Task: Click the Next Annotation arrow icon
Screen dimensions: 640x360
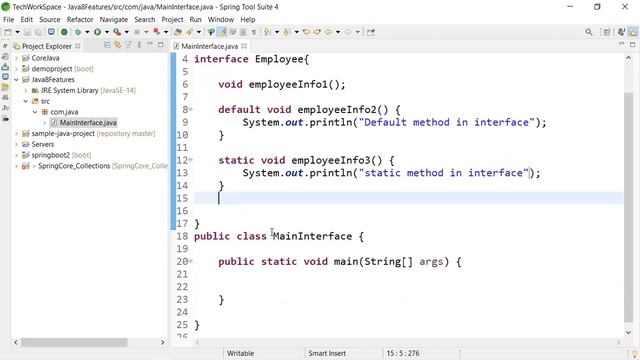Action: (x=267, y=32)
